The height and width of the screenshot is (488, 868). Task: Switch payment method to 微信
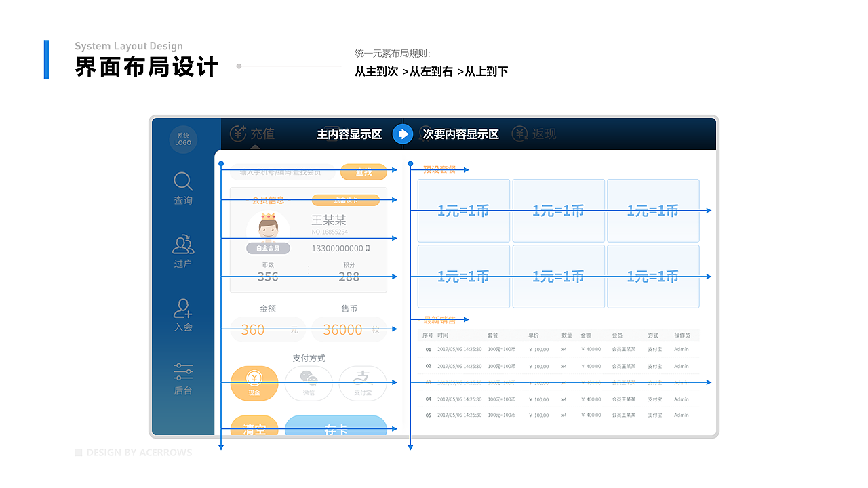tap(309, 383)
